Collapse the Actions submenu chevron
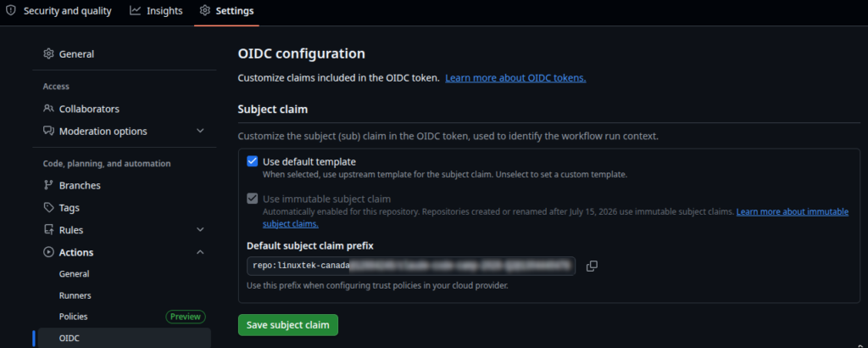Viewport: 868px width, 348px height. coord(200,252)
